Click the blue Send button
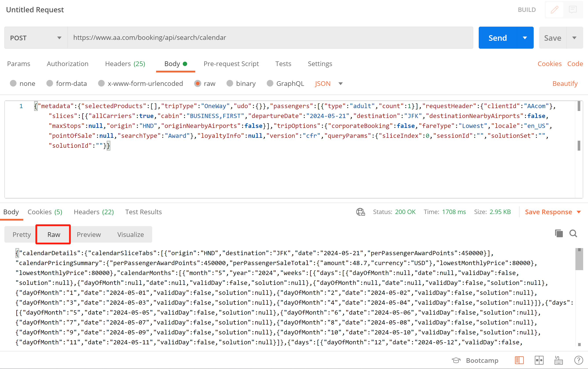The height and width of the screenshot is (369, 588). (x=498, y=38)
